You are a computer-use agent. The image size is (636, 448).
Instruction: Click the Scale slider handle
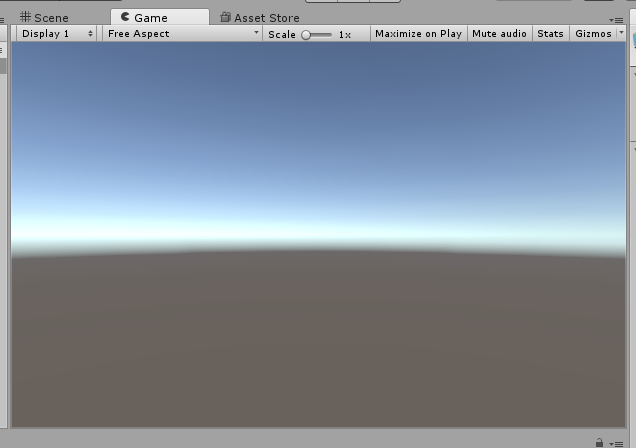click(x=306, y=35)
